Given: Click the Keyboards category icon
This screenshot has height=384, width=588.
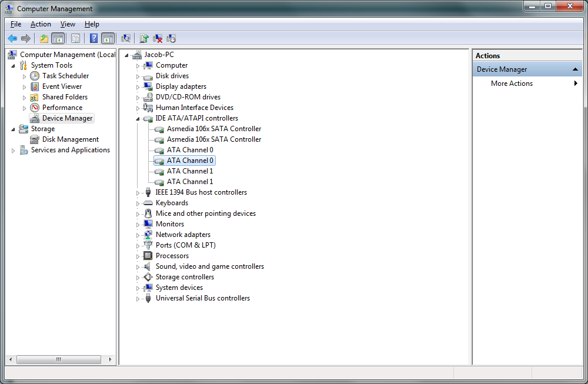Looking at the screenshot, I should point(148,203).
